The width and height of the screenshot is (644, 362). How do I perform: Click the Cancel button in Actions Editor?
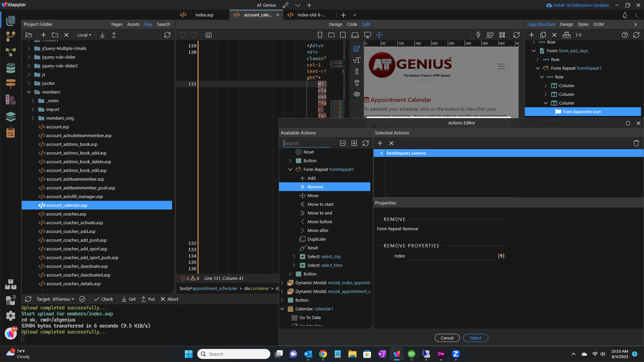coord(447,338)
